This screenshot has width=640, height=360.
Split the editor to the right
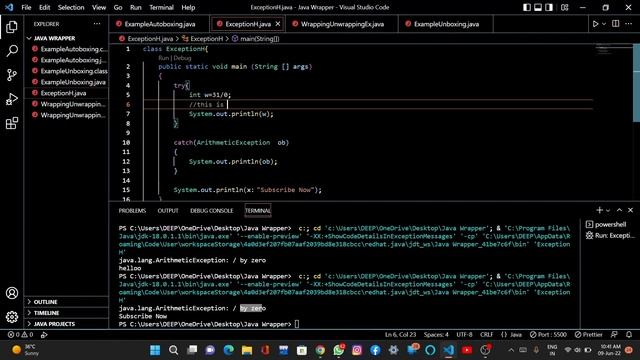pos(616,24)
